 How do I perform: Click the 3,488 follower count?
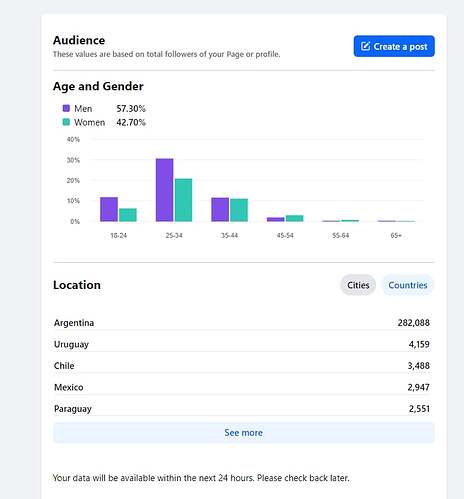coord(419,366)
